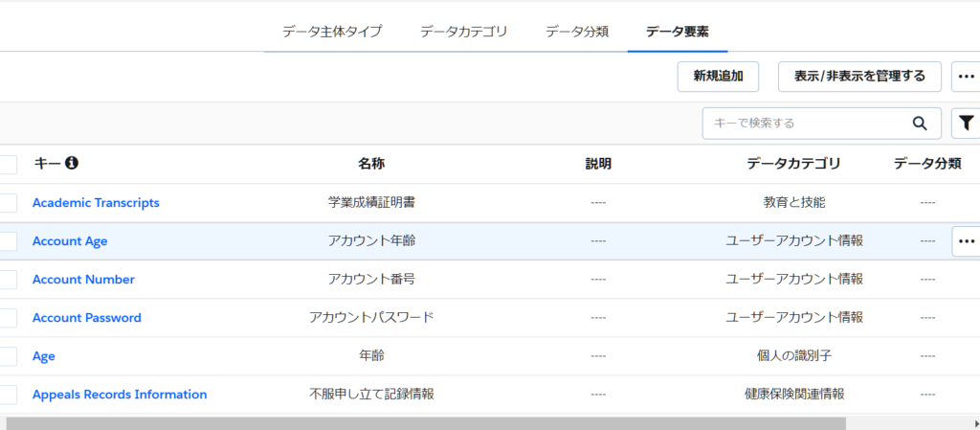
Task: Click 表示/非表示を管理する button
Action: 859,77
